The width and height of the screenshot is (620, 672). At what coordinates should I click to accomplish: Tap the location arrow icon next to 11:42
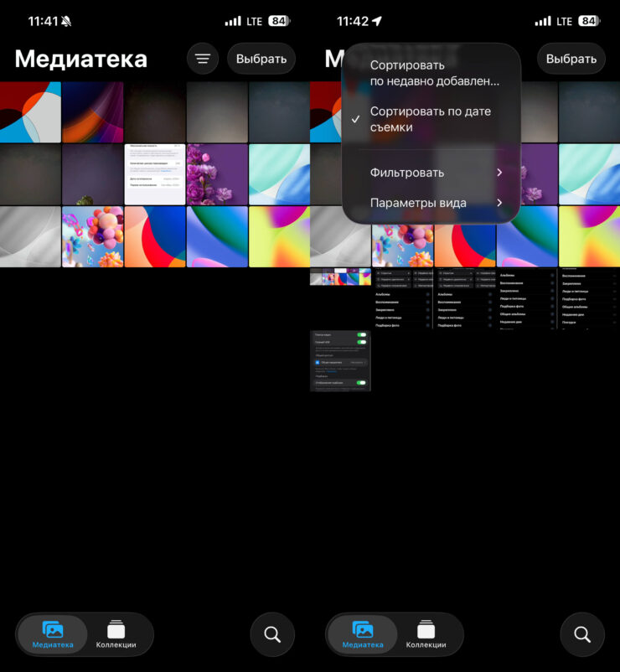[x=376, y=21]
